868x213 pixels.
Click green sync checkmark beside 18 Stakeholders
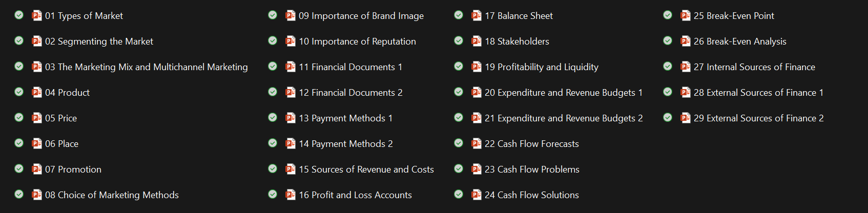click(x=459, y=40)
